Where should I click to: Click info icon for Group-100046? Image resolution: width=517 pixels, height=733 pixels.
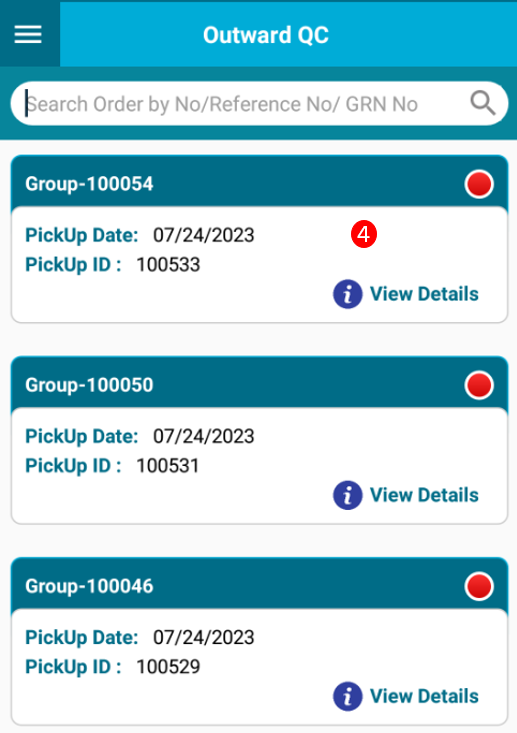pos(347,696)
